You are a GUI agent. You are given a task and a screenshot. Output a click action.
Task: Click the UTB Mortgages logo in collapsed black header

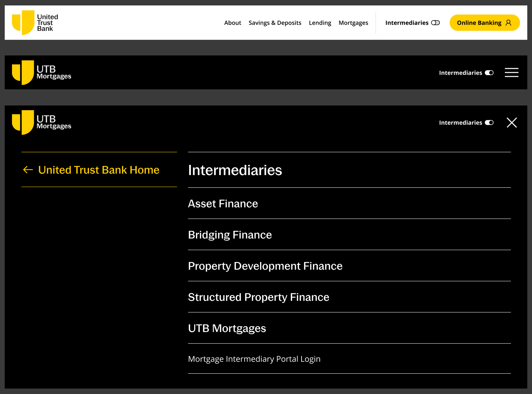(x=41, y=72)
